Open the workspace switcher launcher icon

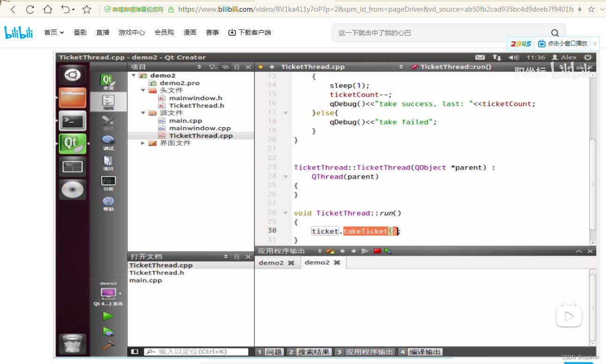coord(72,166)
